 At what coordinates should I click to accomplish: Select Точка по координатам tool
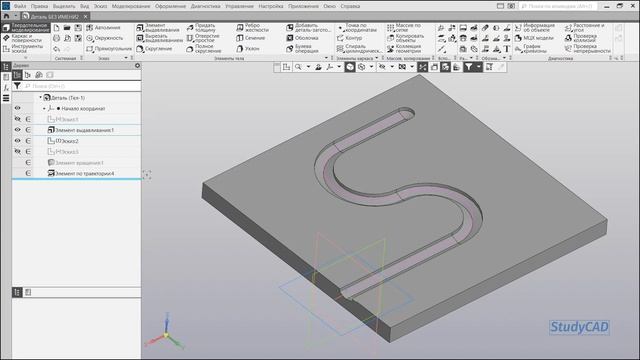357,27
